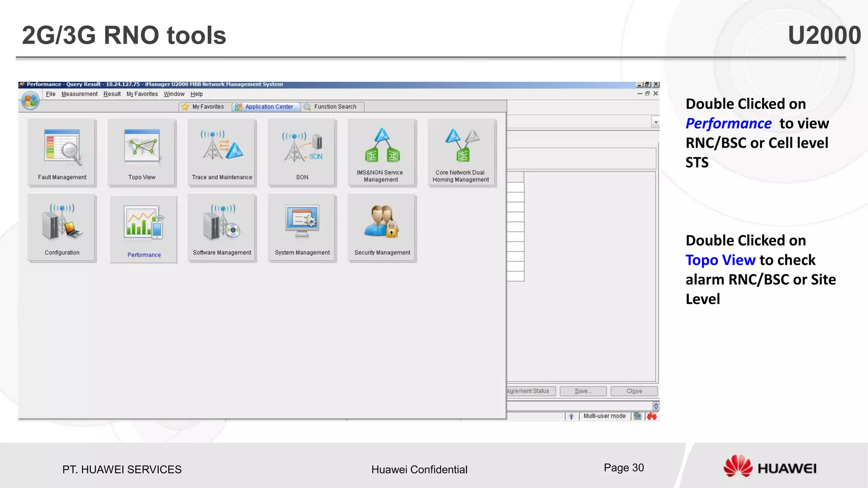Launch Trace and Maintenance

(x=222, y=153)
